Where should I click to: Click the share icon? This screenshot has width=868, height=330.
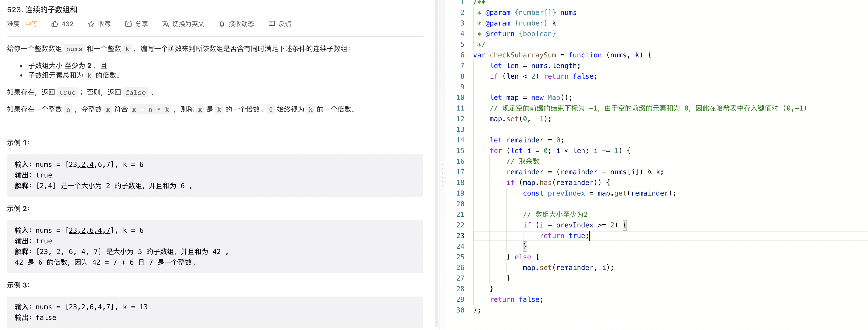click(x=128, y=24)
